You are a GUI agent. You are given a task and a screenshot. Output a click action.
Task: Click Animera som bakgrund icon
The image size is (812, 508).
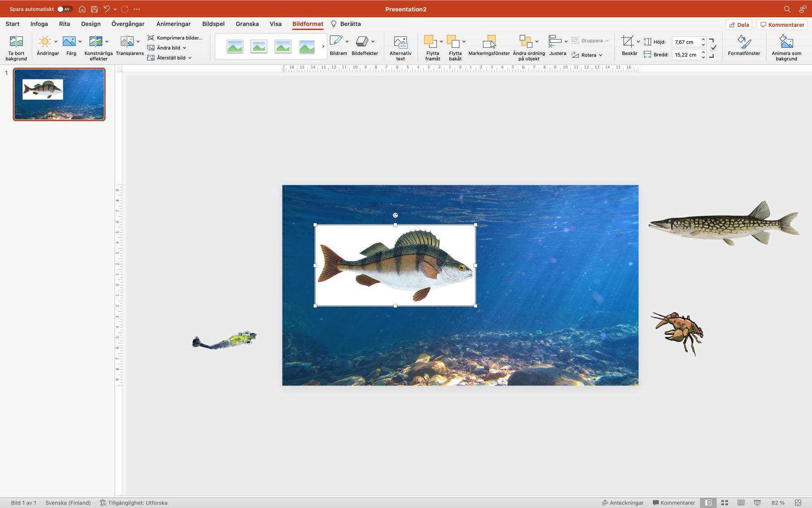pos(786,42)
